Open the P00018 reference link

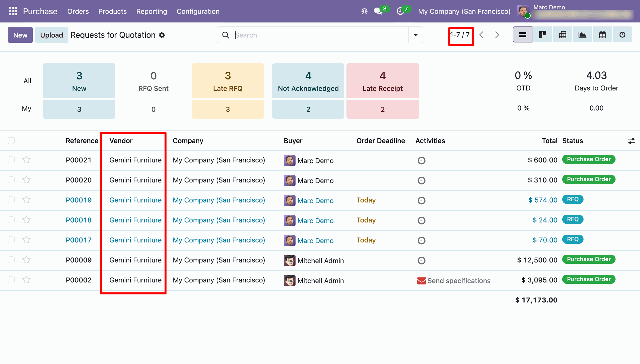tap(79, 220)
